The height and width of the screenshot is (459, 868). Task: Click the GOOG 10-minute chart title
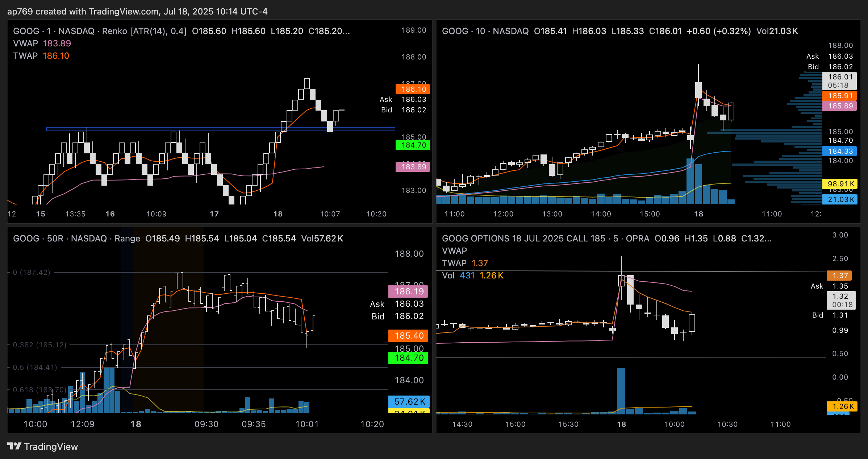485,31
